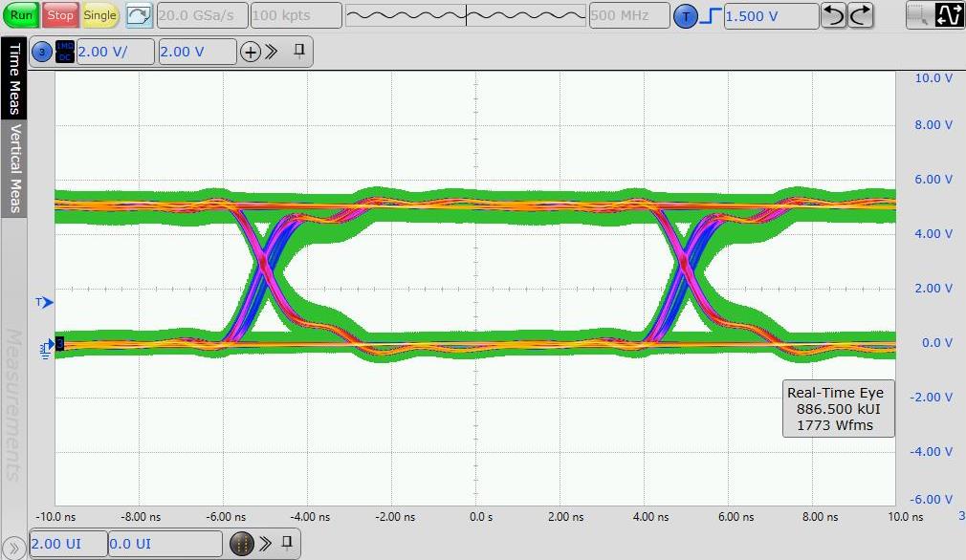
Task: Click the redo arrow icon
Action: point(861,15)
